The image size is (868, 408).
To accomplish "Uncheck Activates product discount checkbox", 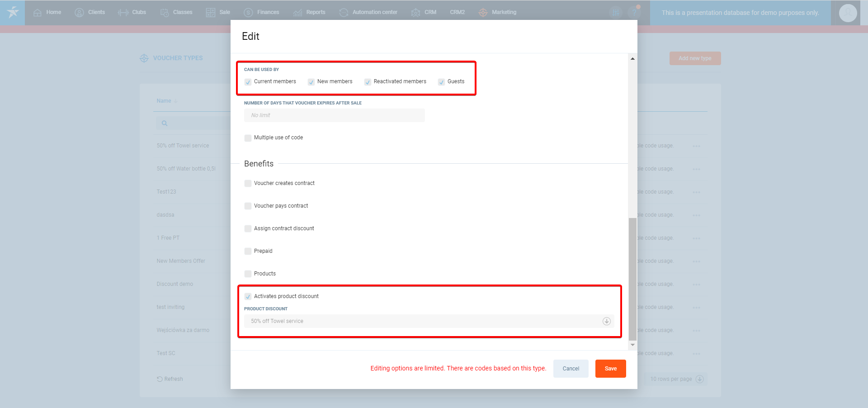I will [x=248, y=297].
